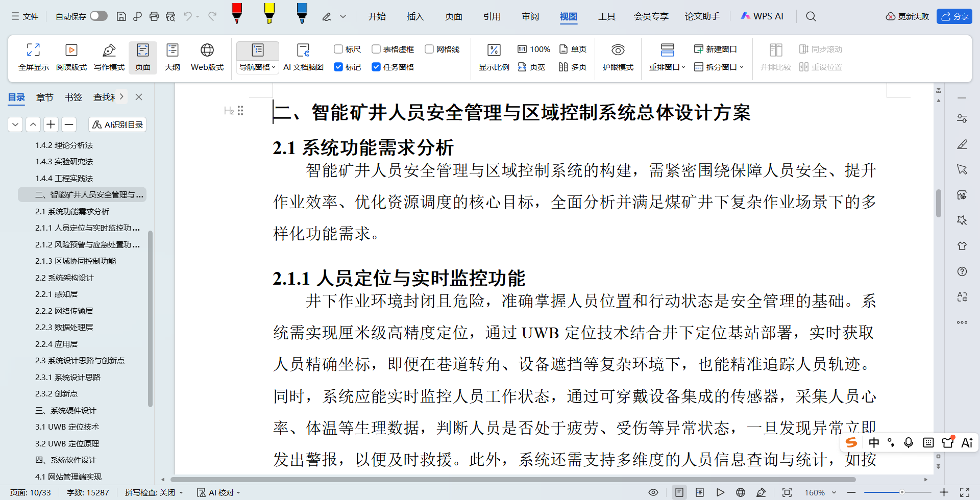This screenshot has height=500, width=980.
Task: Switch to Web layout view
Action: (207, 57)
